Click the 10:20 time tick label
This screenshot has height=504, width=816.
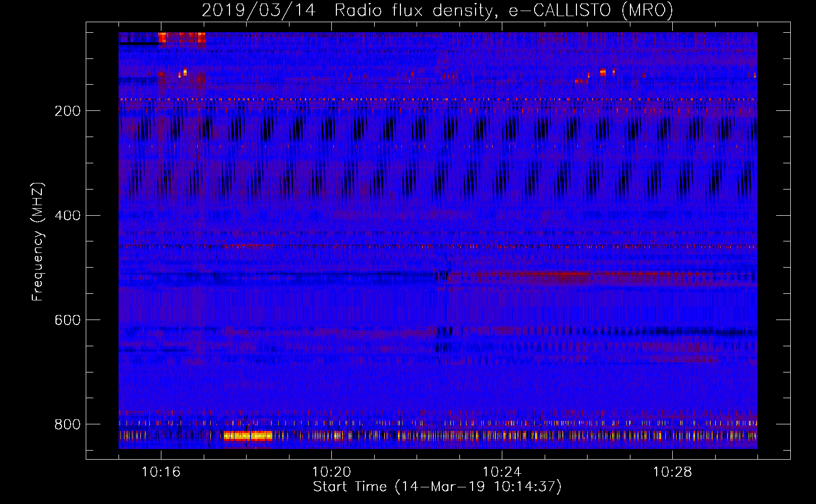(x=331, y=472)
